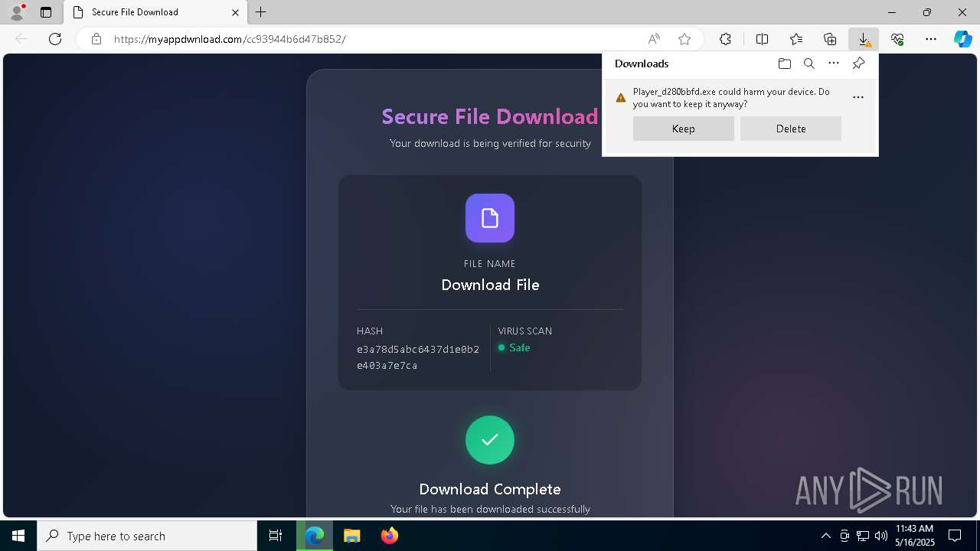Click the Secure File Download heading
The image size is (980, 551).
[490, 116]
